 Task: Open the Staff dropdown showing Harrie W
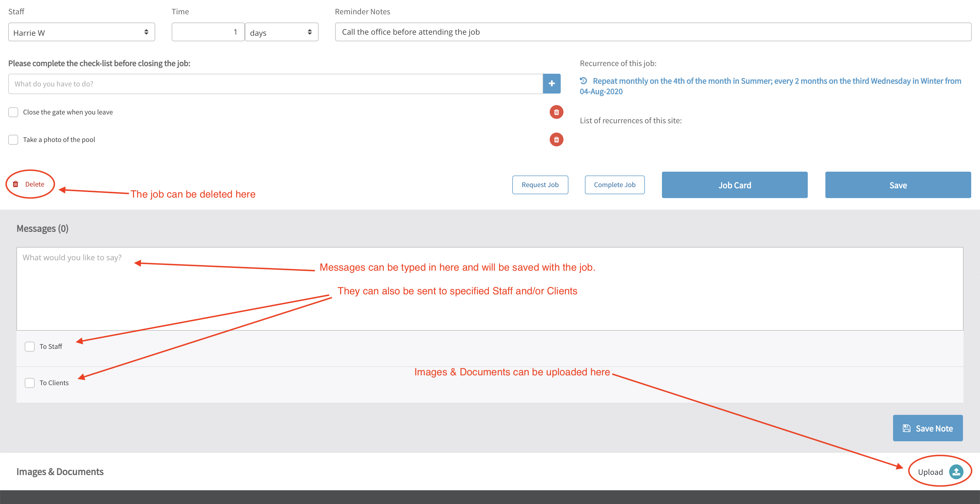click(x=81, y=32)
